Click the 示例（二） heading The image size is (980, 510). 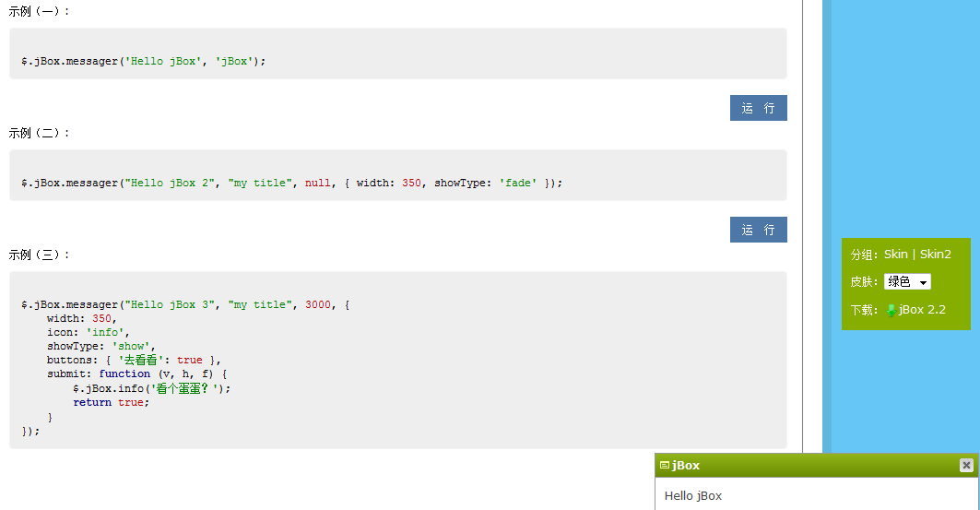(x=38, y=133)
